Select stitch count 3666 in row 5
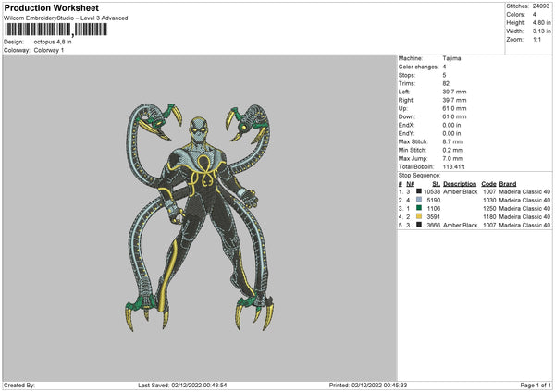 click(434, 225)
